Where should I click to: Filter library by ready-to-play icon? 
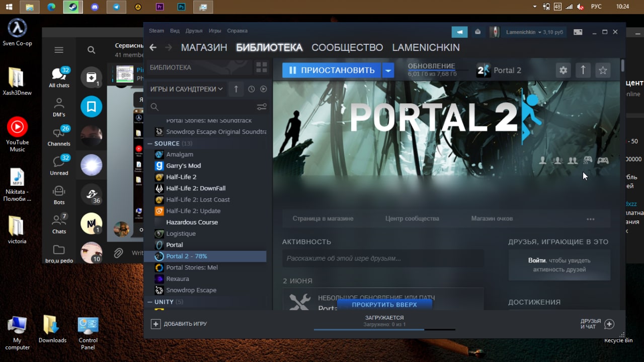(x=263, y=89)
